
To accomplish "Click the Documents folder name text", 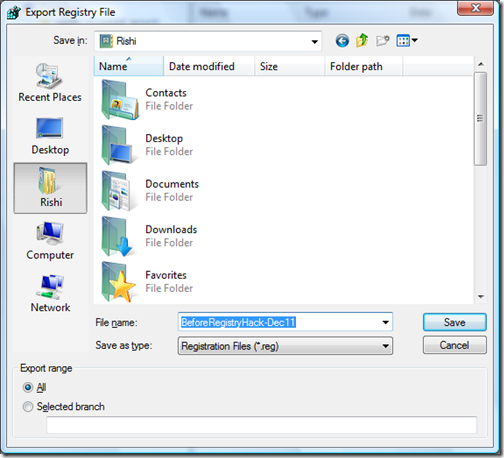I will coord(172,184).
